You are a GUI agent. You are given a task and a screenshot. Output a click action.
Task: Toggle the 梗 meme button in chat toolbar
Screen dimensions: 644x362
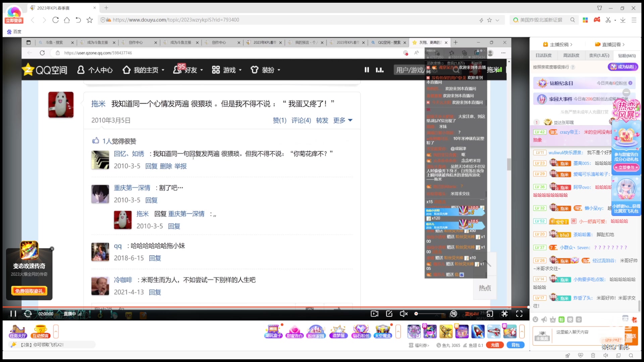[x=570, y=319]
